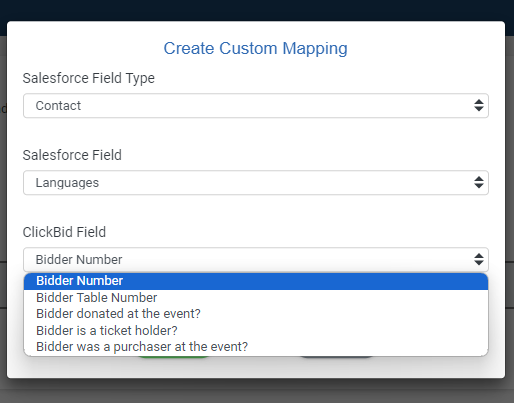This screenshot has height=403, width=514.
Task: Click the Salesforce Field Type label
Action: (89, 78)
